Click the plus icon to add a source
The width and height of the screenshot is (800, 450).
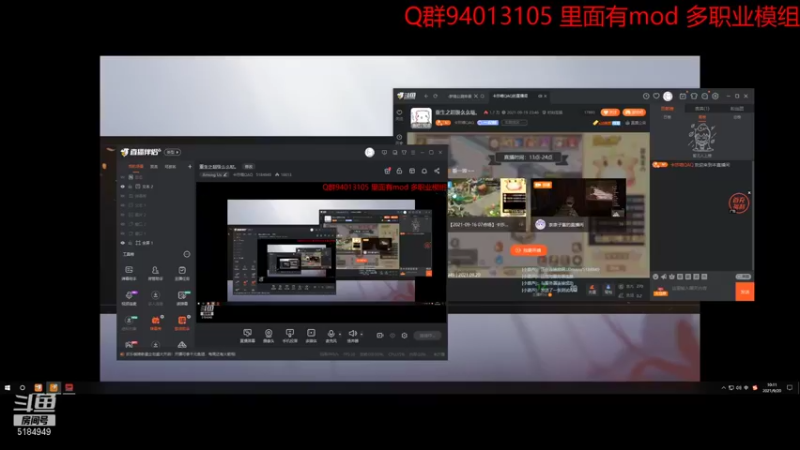[x=190, y=167]
